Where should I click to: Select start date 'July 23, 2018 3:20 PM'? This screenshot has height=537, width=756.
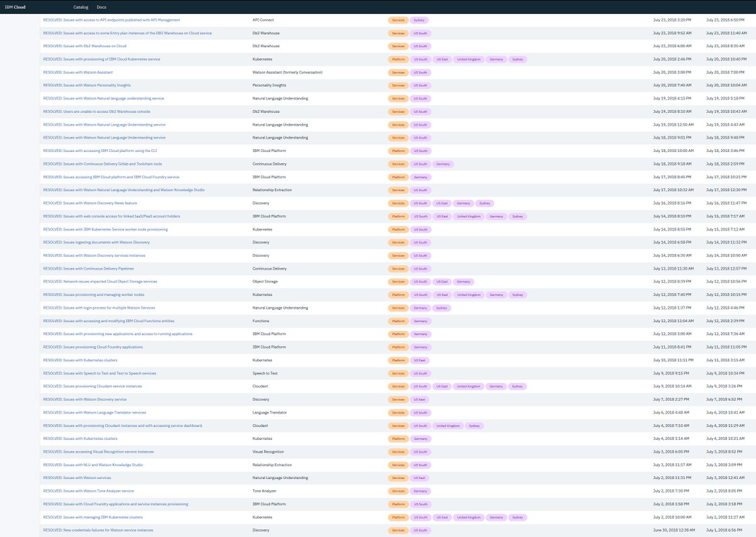click(x=672, y=20)
